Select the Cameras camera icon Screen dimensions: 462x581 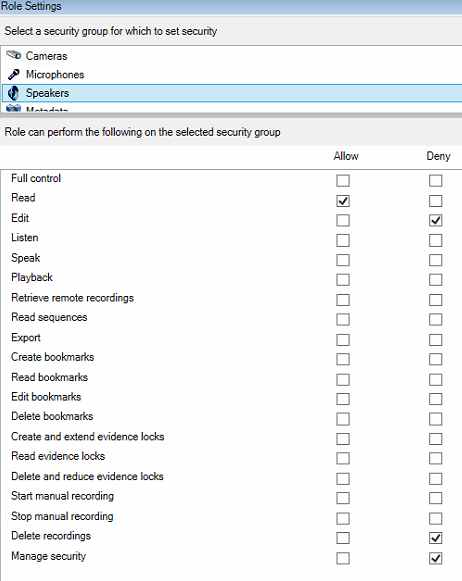coord(14,56)
